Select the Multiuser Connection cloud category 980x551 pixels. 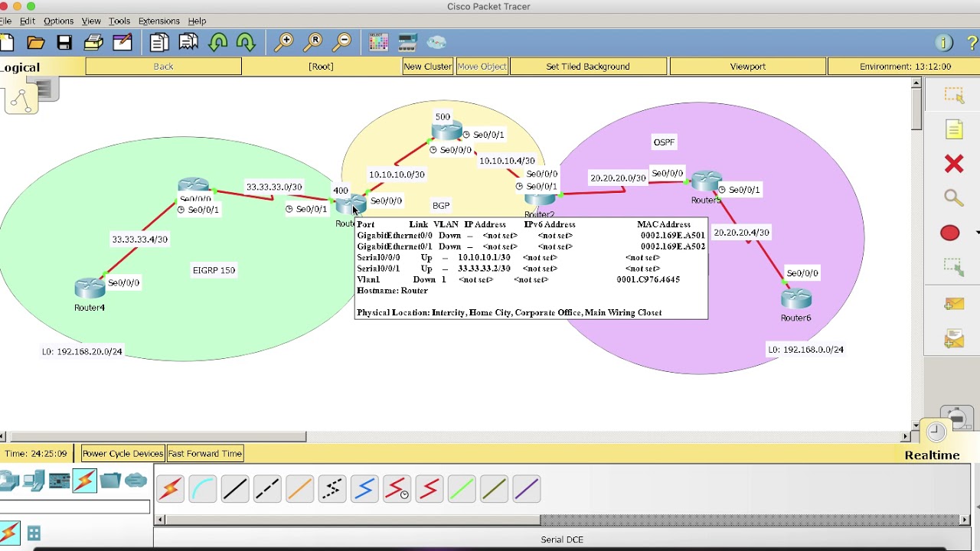pyautogui.click(x=136, y=481)
